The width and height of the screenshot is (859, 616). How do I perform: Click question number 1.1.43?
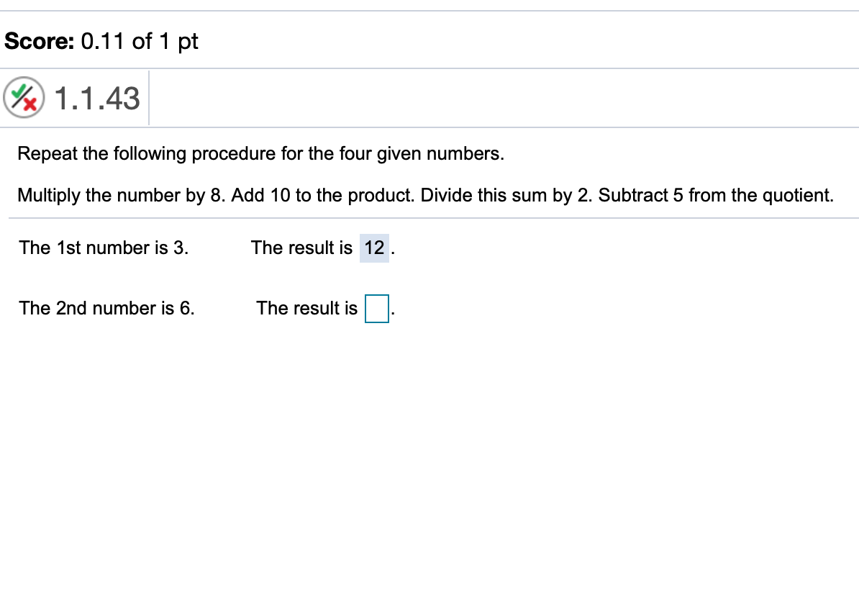tap(97, 98)
